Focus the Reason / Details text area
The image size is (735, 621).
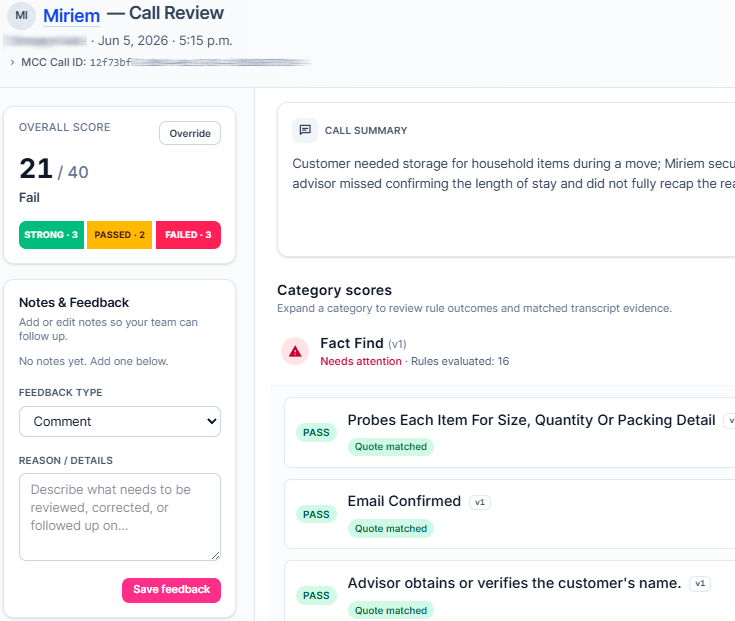click(120, 517)
